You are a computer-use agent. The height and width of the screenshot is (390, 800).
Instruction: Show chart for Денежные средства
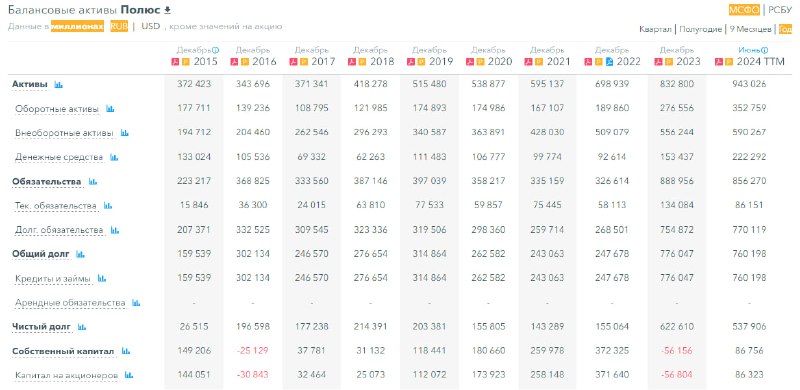pos(114,157)
